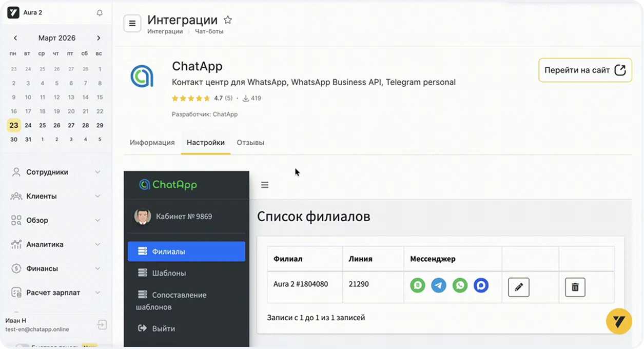Screen dimensions: 644x349
Task: Click WhatsApp Business green B icon
Action: (418, 285)
